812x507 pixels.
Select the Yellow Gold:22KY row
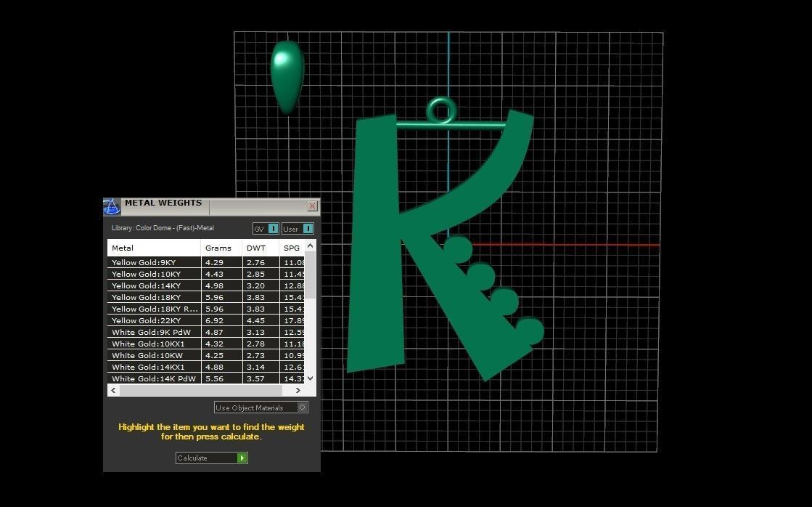pyautogui.click(x=206, y=320)
